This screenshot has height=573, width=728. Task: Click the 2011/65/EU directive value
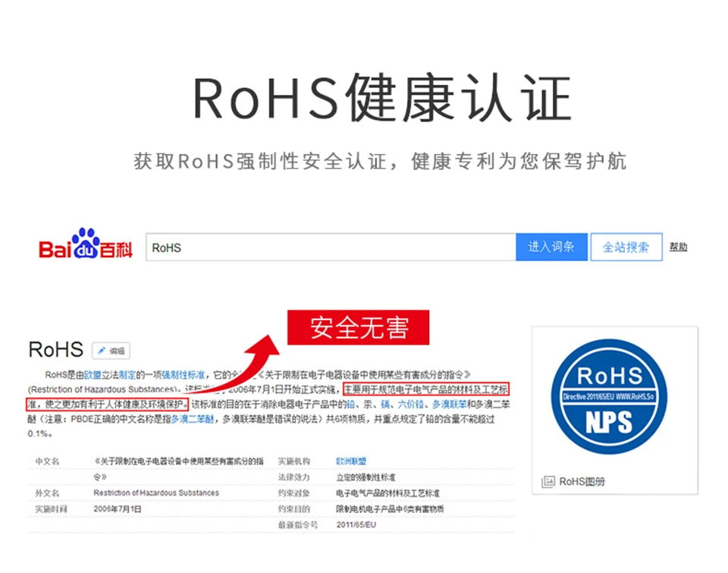356,524
